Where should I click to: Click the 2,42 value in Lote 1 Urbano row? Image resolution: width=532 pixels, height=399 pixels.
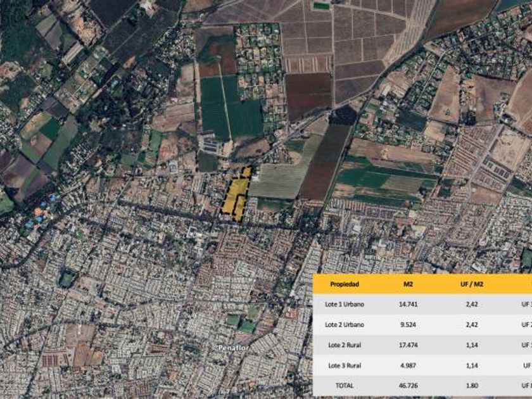472,305
